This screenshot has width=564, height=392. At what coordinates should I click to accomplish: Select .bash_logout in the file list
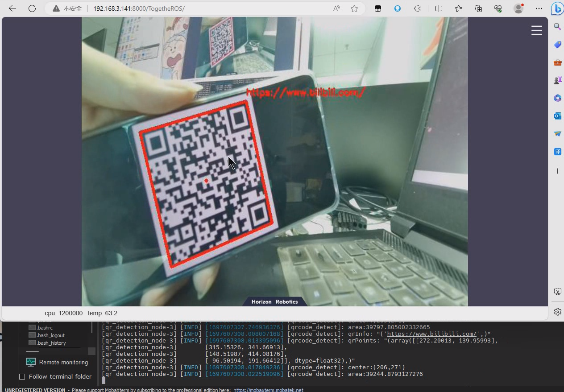click(x=50, y=335)
